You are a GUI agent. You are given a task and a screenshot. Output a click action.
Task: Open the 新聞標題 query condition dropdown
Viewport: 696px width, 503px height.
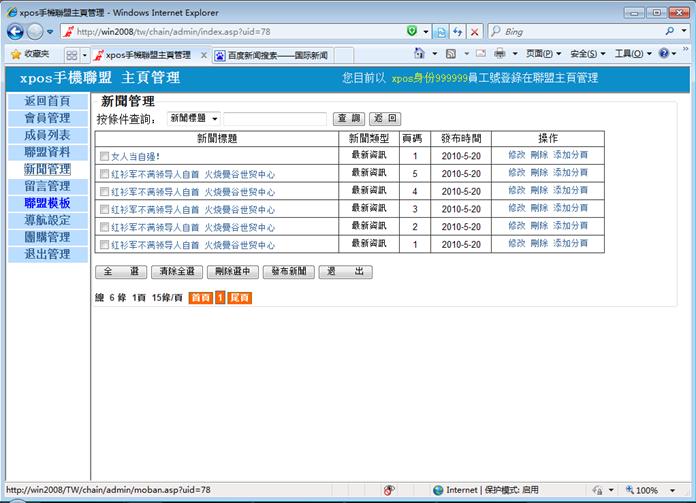coord(194,118)
